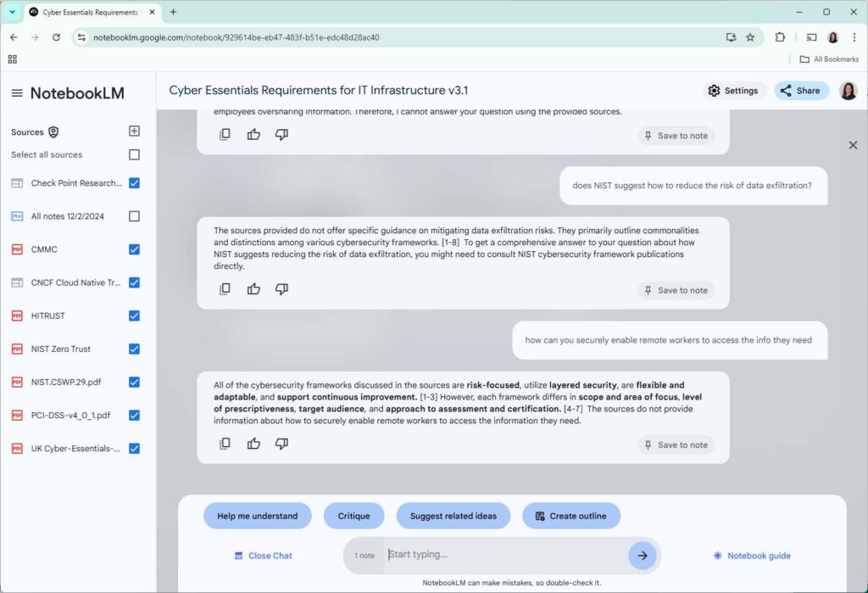Expand the Notebook guide
Image resolution: width=868 pixels, height=593 pixels.
coord(752,556)
